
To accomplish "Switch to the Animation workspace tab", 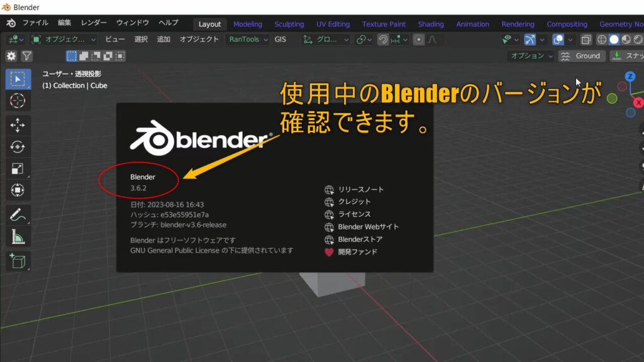I will point(472,25).
